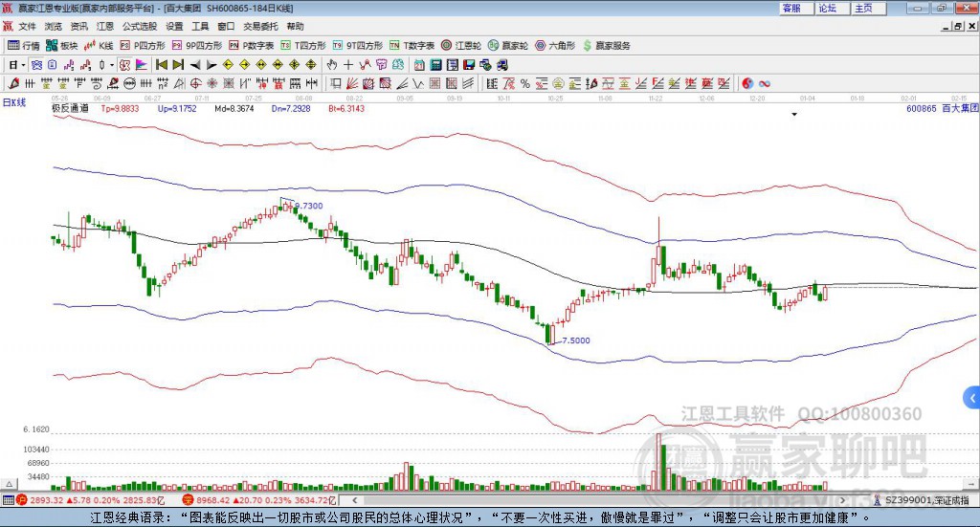Click the percent (%) drawing tool
The image size is (980, 527).
click(525, 83)
